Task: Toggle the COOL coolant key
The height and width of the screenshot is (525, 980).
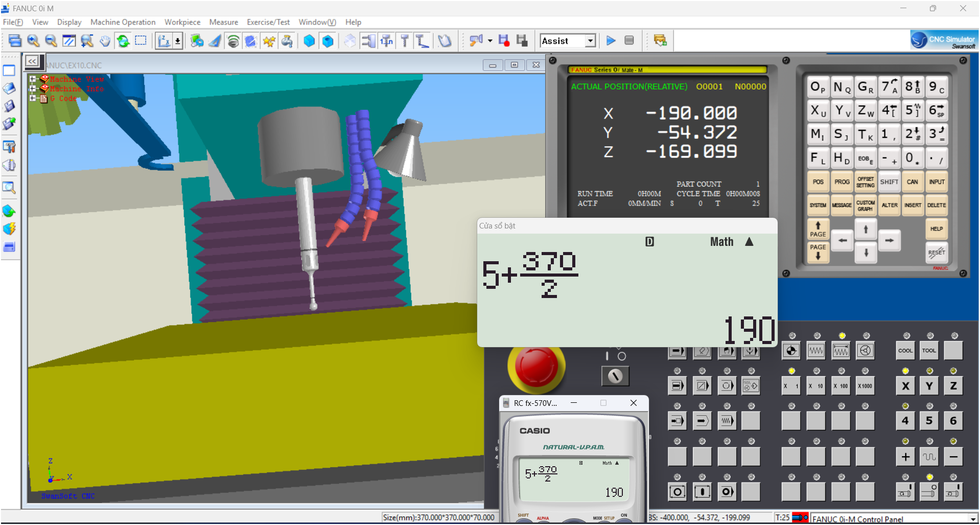Action: [905, 351]
